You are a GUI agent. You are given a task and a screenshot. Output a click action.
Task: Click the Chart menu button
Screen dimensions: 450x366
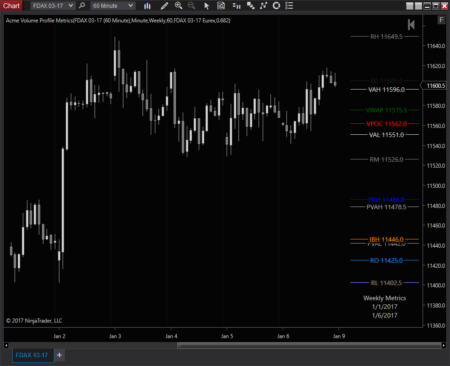tap(11, 6)
